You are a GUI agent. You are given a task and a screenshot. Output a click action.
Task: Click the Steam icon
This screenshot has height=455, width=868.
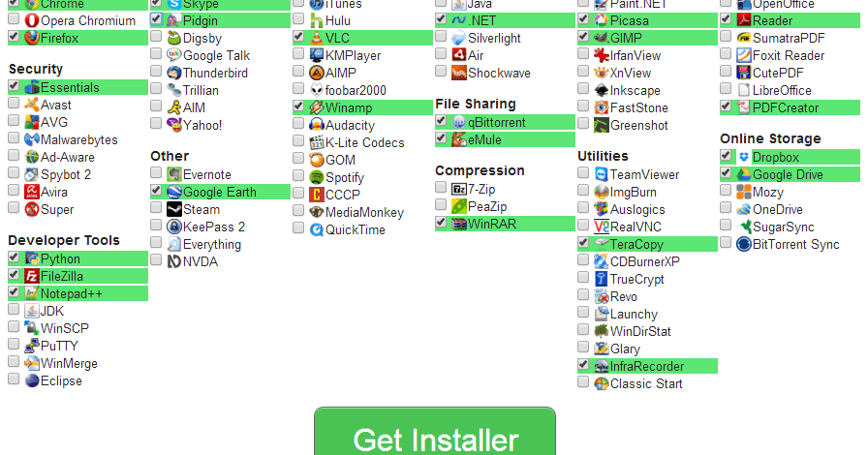tap(174, 209)
